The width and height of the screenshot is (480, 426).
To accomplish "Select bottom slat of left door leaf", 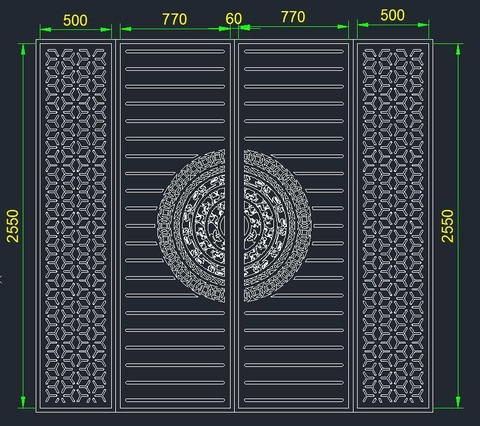I will pos(175,400).
